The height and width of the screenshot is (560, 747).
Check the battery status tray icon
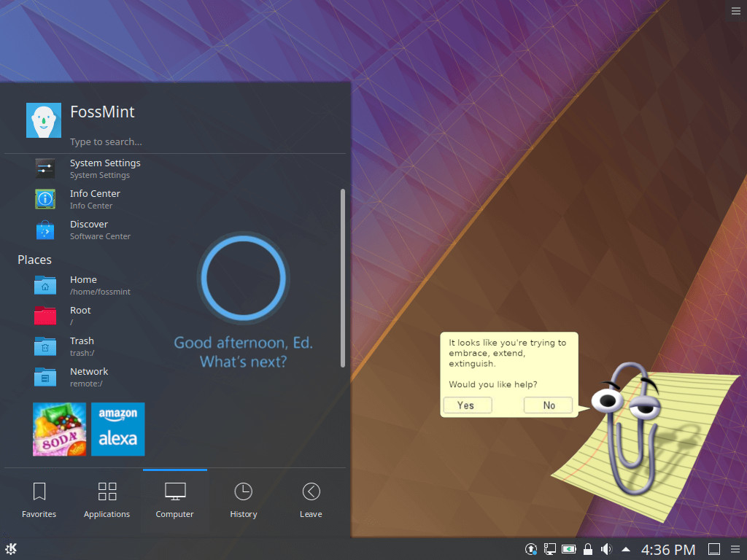coord(569,550)
